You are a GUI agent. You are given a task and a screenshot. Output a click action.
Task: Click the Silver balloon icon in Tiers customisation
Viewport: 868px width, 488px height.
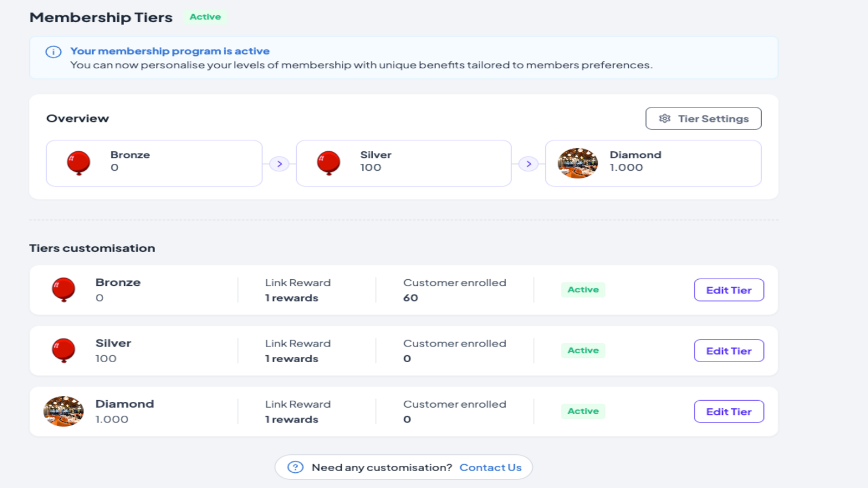pos(63,350)
